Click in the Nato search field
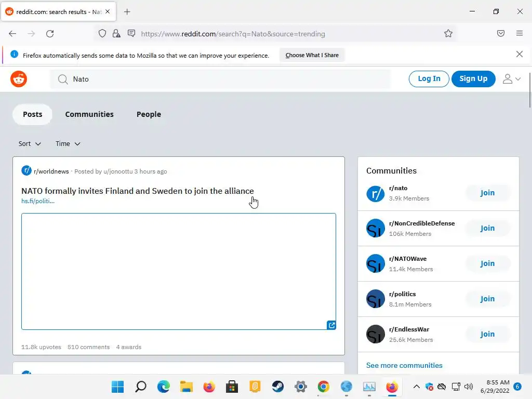The width and height of the screenshot is (532, 399). [x=220, y=79]
